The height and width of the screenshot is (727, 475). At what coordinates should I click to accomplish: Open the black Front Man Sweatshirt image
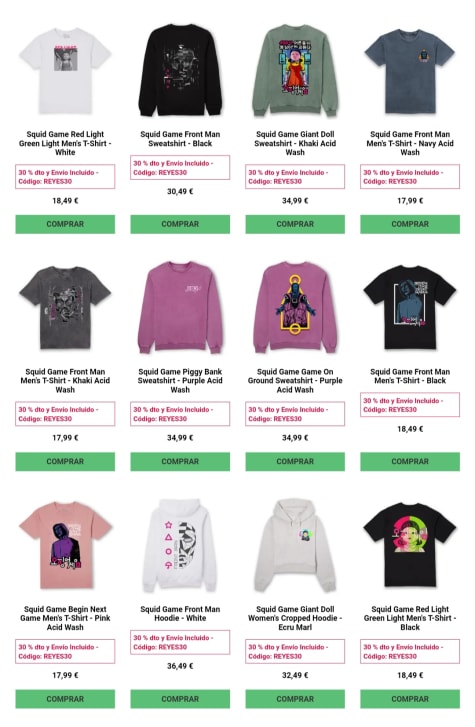pyautogui.click(x=180, y=70)
